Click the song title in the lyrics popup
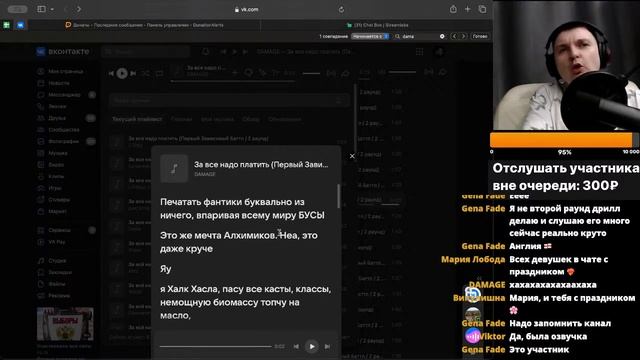 click(x=261, y=165)
